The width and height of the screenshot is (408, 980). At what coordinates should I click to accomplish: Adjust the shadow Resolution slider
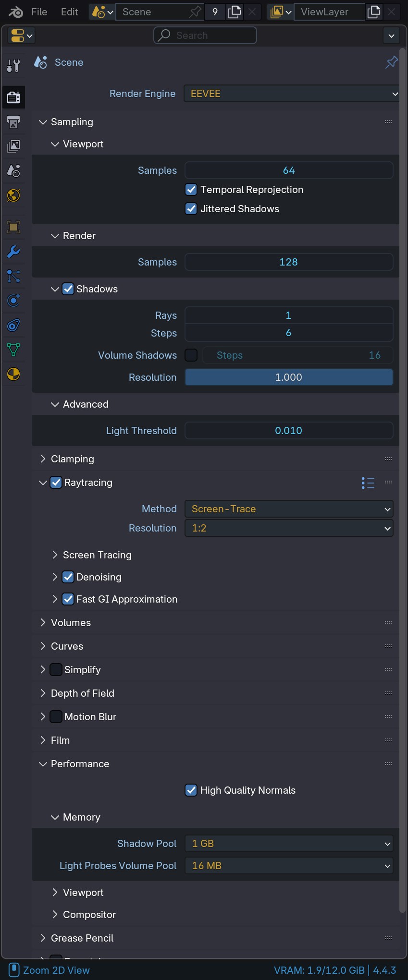[289, 377]
